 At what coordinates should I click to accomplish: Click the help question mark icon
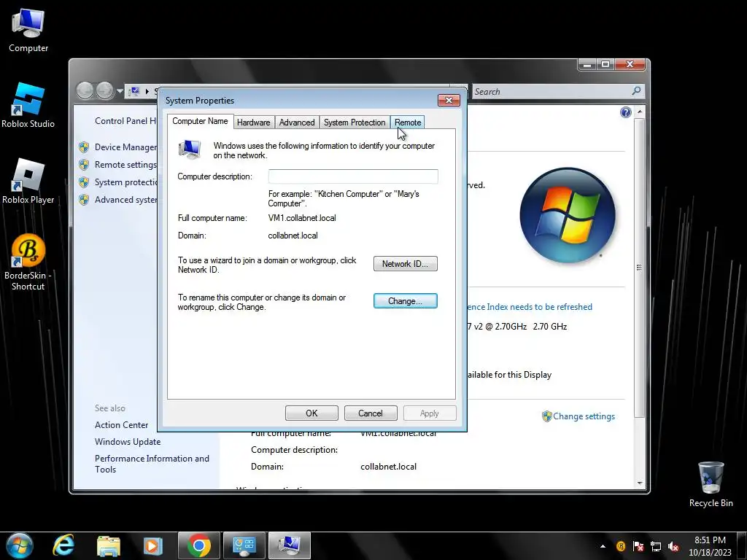[625, 112]
